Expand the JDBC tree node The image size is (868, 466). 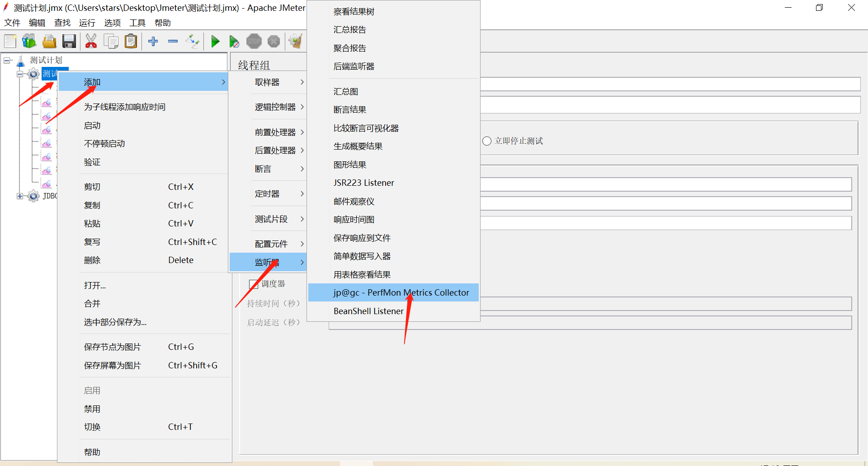[19, 196]
